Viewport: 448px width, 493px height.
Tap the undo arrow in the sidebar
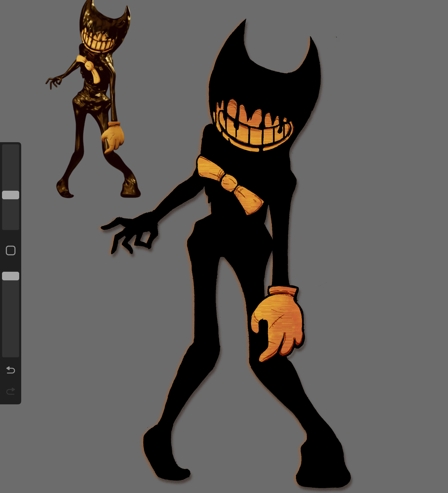click(x=11, y=370)
